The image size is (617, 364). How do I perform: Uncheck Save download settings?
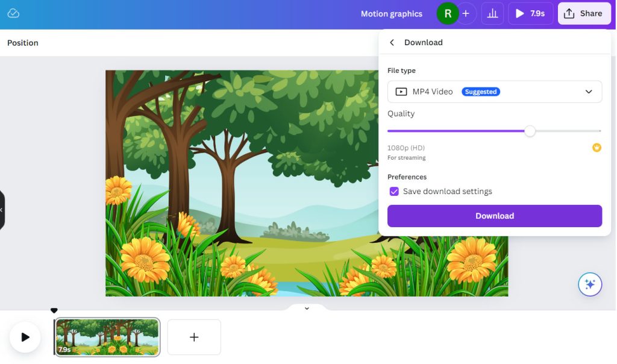[394, 191]
